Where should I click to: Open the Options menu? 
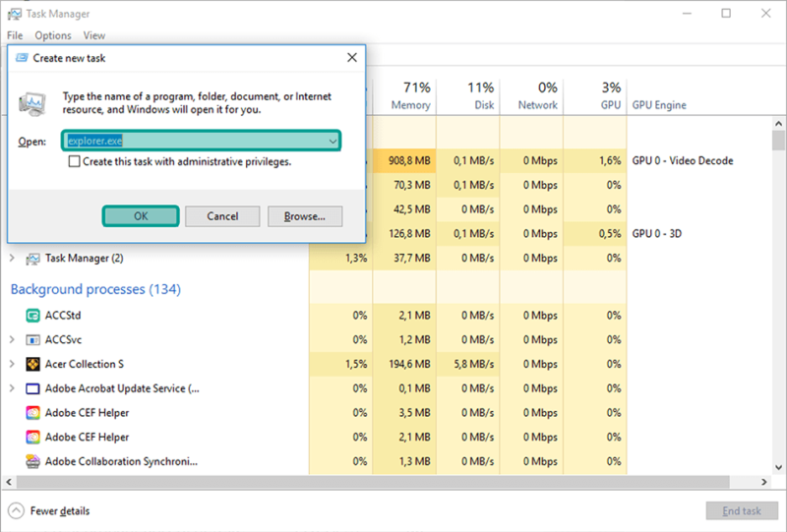tap(53, 35)
